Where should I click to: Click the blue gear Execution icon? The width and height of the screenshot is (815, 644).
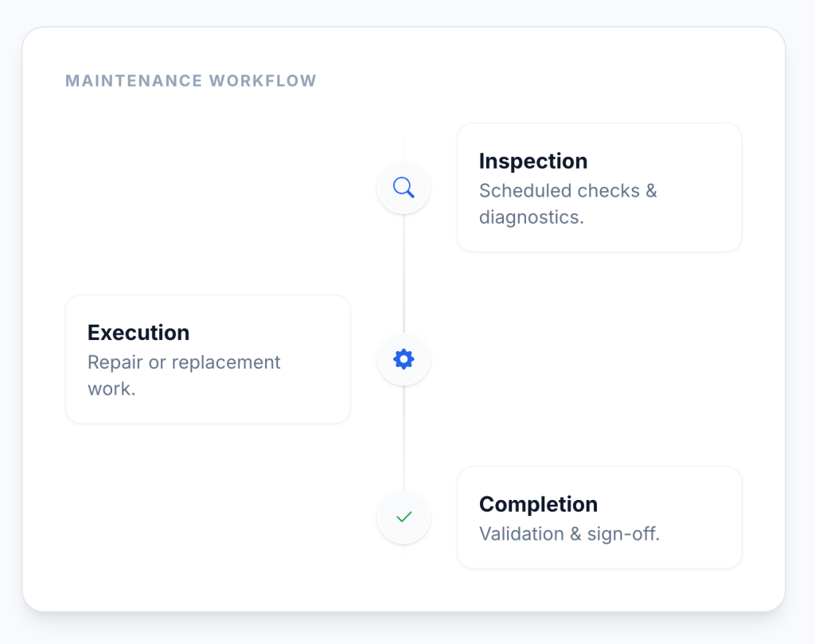point(404,360)
